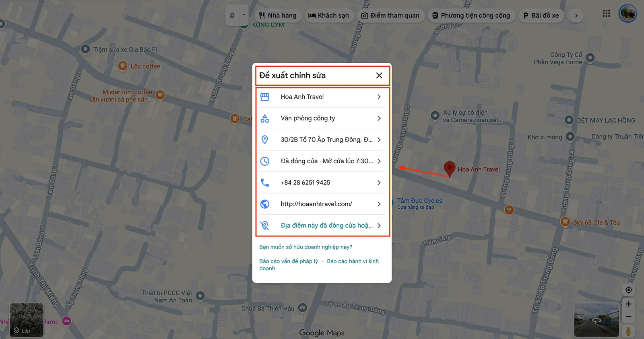Filter map by Khách sạn
The height and width of the screenshot is (339, 644).
click(328, 16)
